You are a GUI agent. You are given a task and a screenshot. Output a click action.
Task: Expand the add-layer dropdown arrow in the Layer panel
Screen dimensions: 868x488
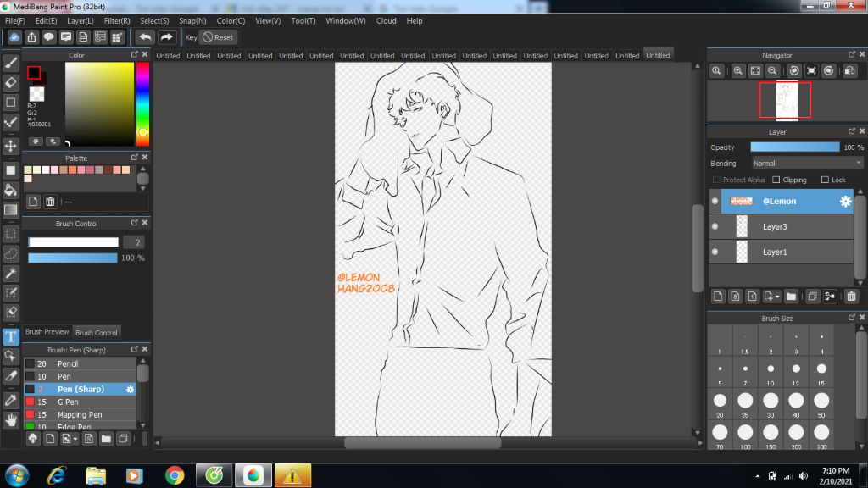click(776, 296)
